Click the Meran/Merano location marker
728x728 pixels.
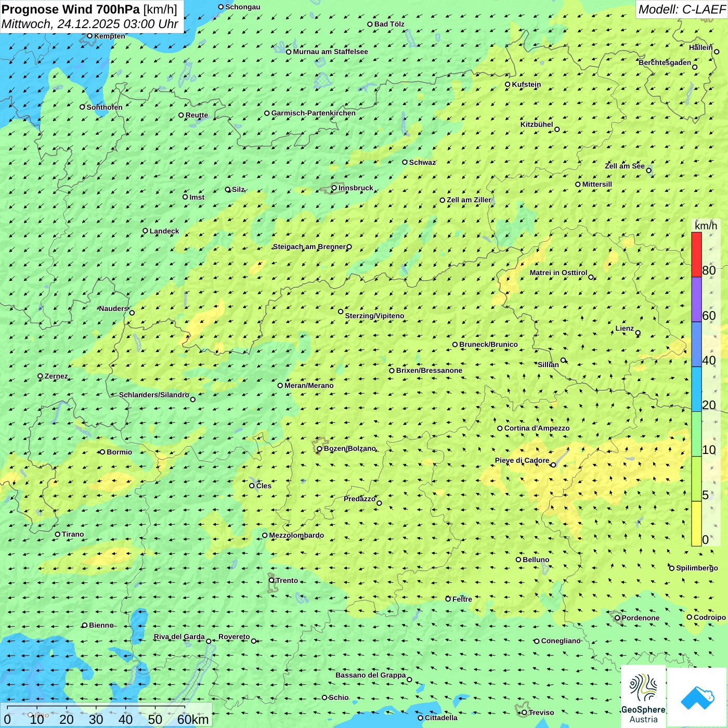pos(280,385)
